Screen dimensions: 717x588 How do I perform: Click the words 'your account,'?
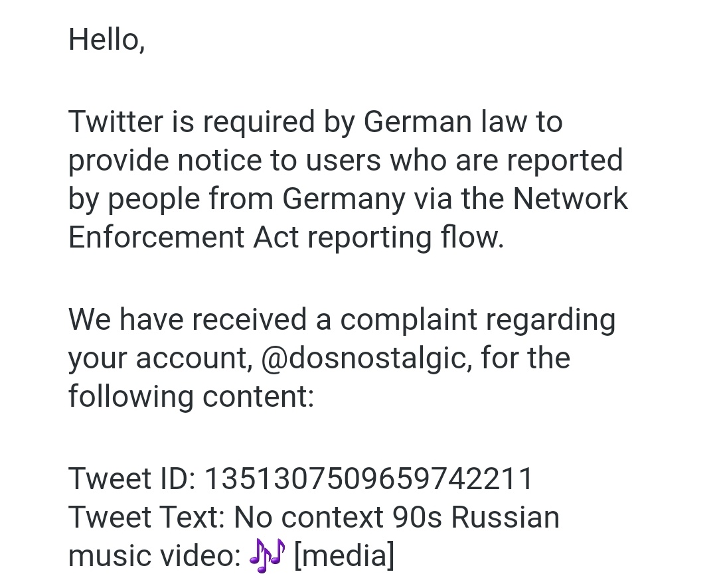point(161,358)
